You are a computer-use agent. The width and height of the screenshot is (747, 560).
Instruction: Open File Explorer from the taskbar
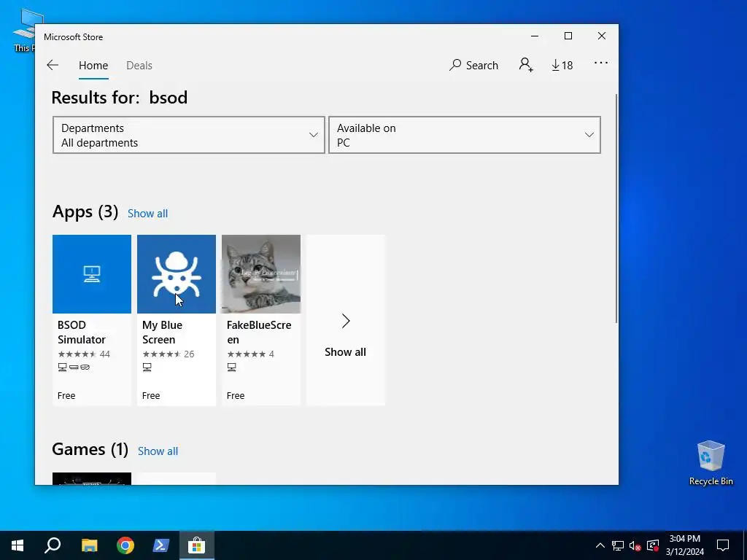[89, 545]
